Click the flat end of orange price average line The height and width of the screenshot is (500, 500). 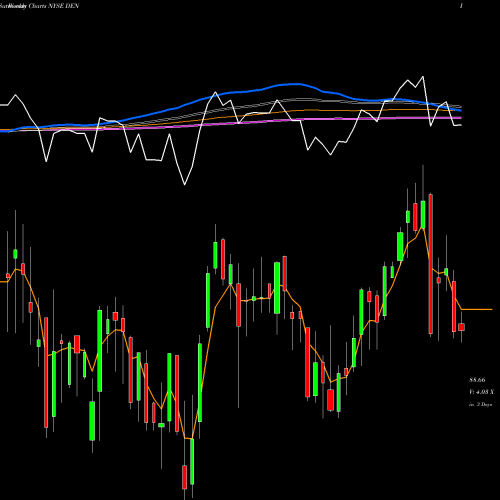[477, 309]
